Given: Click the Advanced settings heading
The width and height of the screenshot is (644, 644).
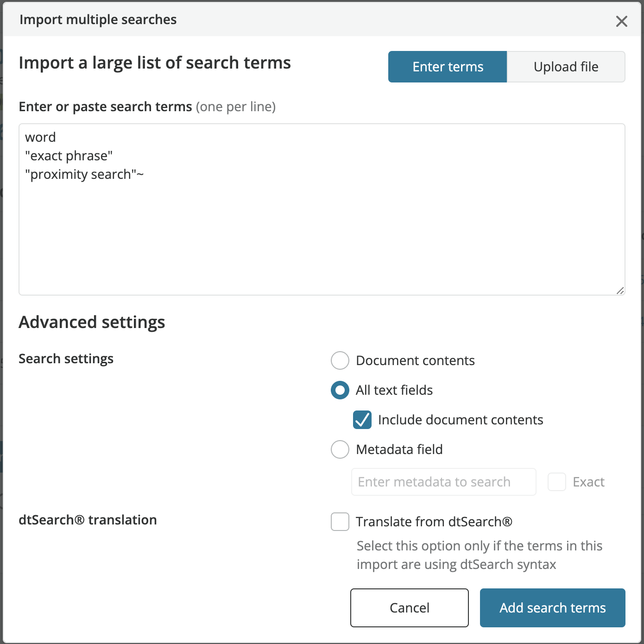Looking at the screenshot, I should pos(92,322).
